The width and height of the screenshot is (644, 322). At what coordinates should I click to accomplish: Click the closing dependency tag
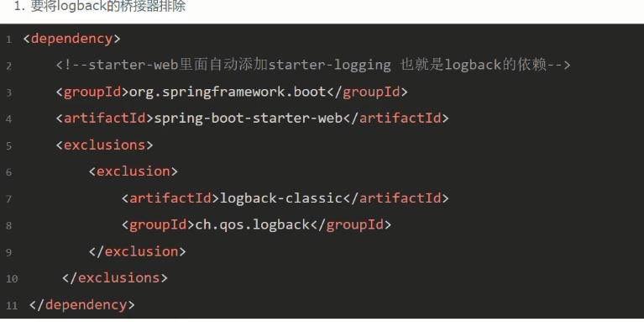click(x=81, y=305)
